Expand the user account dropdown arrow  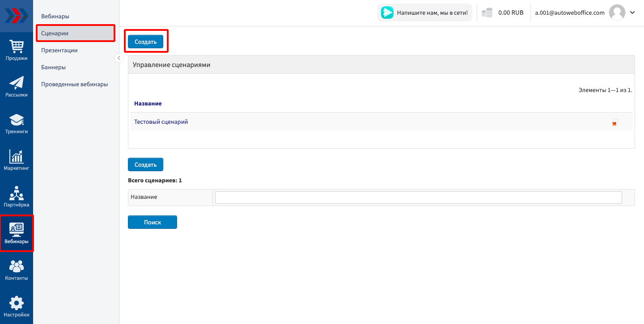(632, 13)
